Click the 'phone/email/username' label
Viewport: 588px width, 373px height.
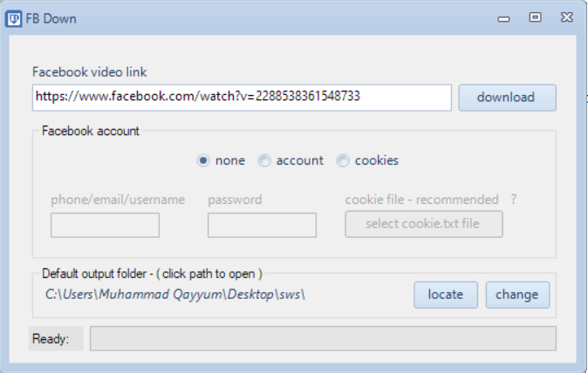pyautogui.click(x=118, y=200)
